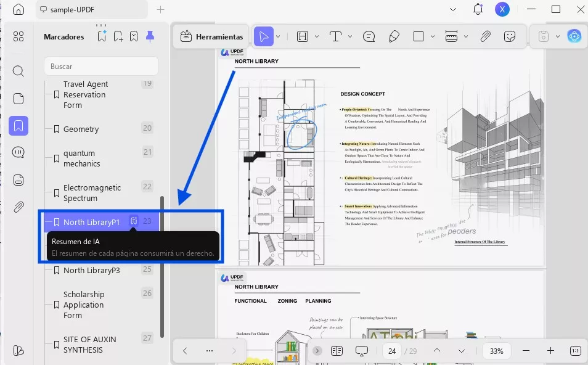Expand the text tool dropdown arrow

coord(349,36)
